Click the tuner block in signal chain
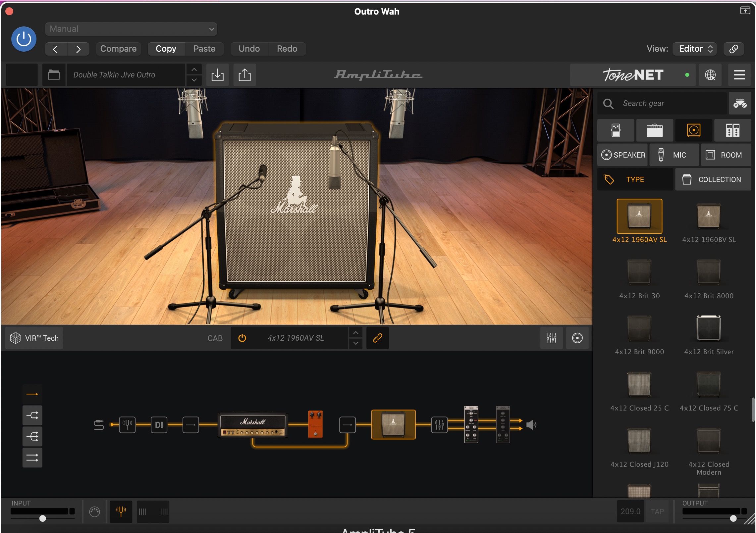756x533 pixels. pyautogui.click(x=127, y=425)
